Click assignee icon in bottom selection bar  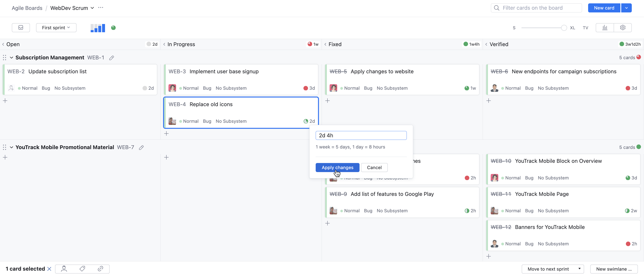click(x=64, y=269)
